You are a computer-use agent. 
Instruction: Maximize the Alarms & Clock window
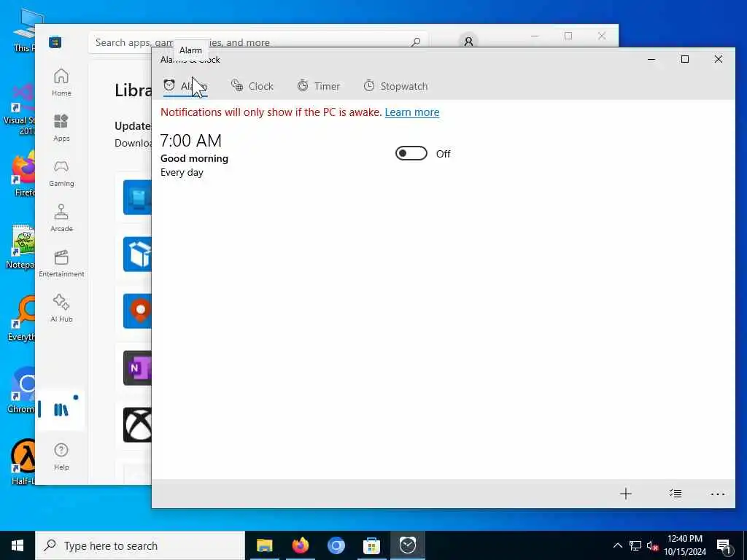684,59
